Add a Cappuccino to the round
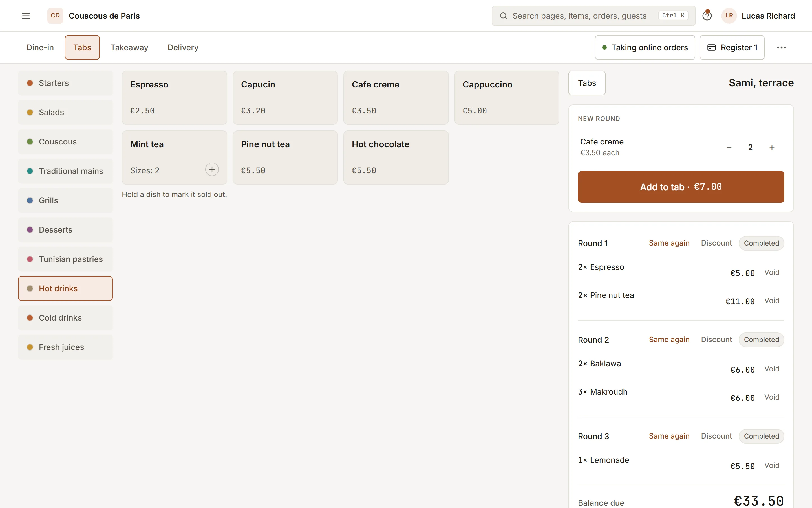The height and width of the screenshot is (508, 812). [507, 97]
